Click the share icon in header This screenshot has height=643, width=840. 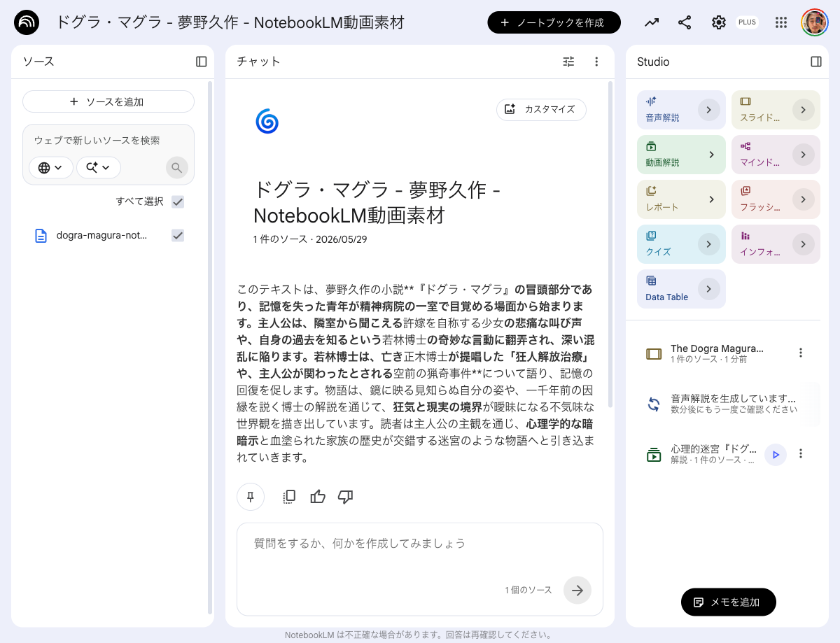click(x=685, y=22)
